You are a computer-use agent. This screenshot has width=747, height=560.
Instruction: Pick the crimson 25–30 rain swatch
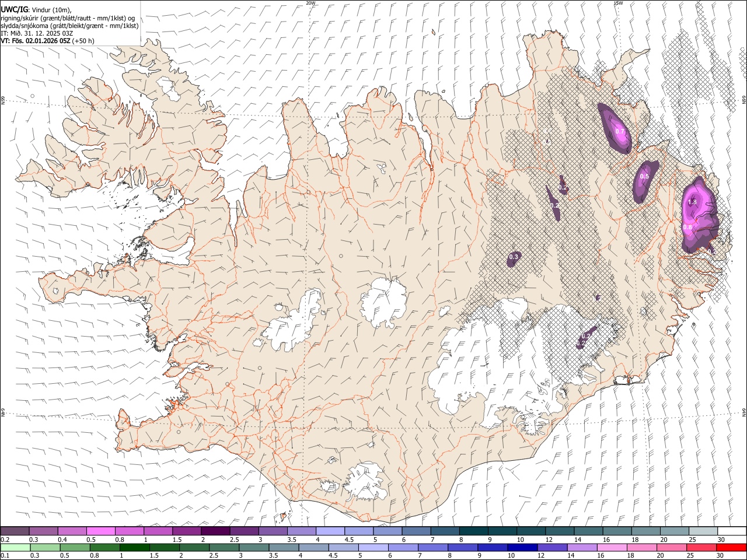tap(701, 547)
